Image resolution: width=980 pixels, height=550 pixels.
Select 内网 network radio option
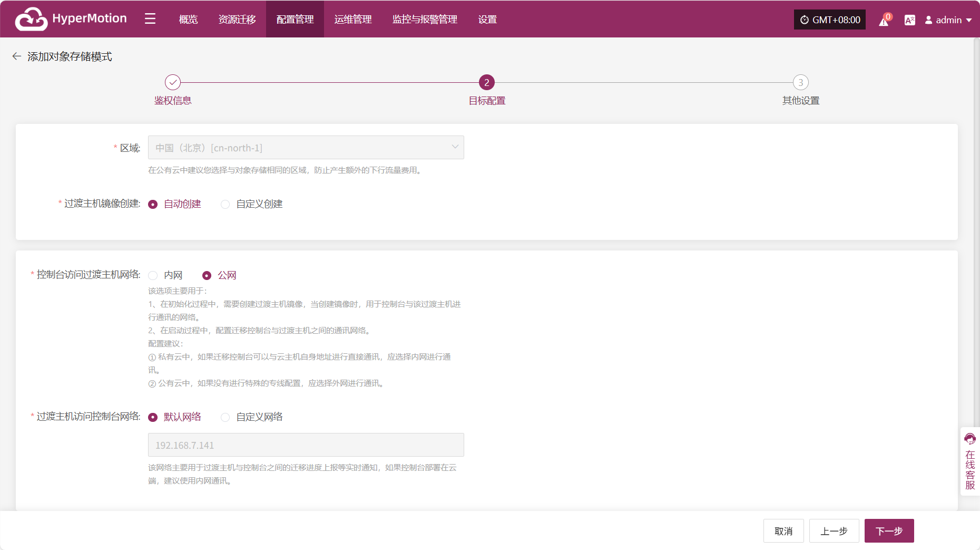[x=165, y=275]
